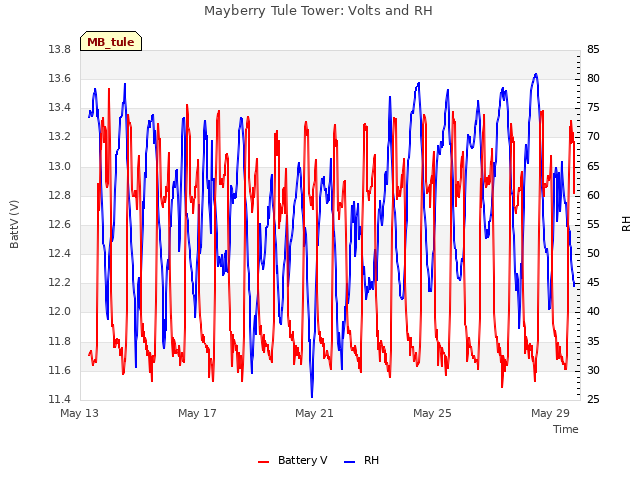The image size is (640, 480).
Task: Click the 12.8 left axis value
Action: [x=60, y=196]
